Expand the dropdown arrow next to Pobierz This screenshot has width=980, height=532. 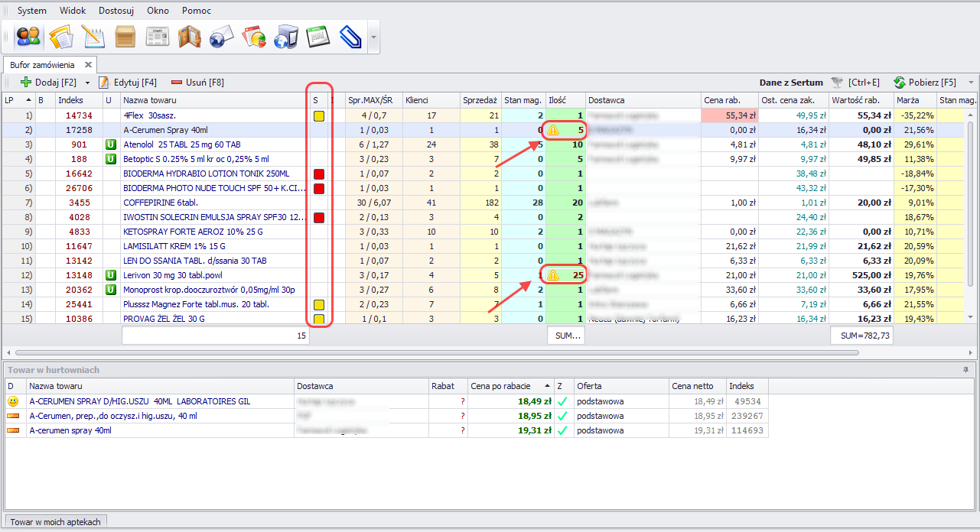pyautogui.click(x=971, y=83)
